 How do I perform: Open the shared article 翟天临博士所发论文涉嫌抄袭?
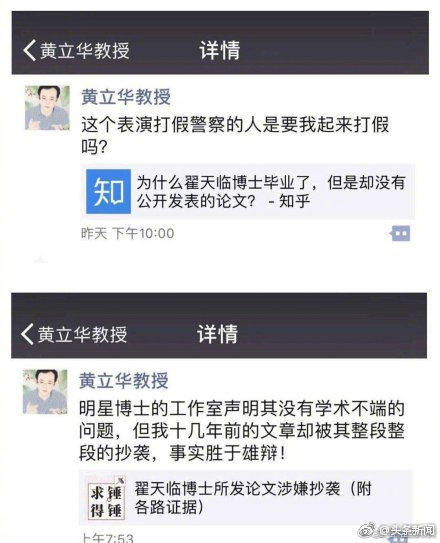coord(246,498)
